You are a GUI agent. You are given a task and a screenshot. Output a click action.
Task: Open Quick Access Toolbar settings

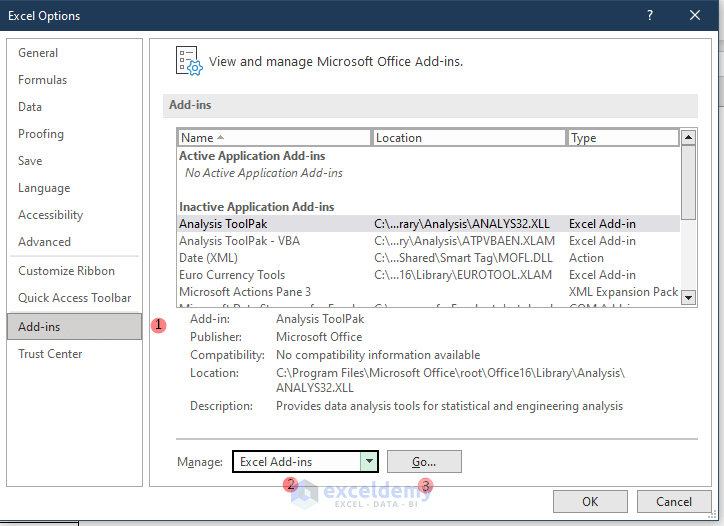[75, 298]
